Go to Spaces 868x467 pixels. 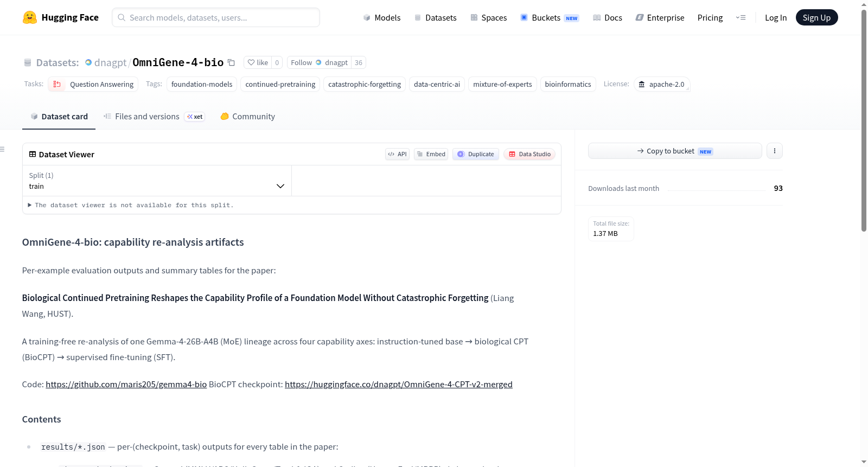(x=489, y=17)
